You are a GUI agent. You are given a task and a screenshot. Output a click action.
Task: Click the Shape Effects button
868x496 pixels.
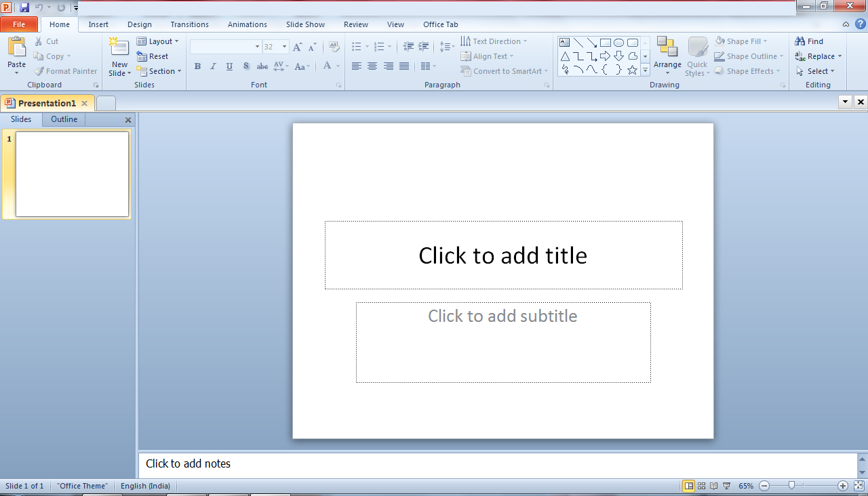pyautogui.click(x=749, y=71)
